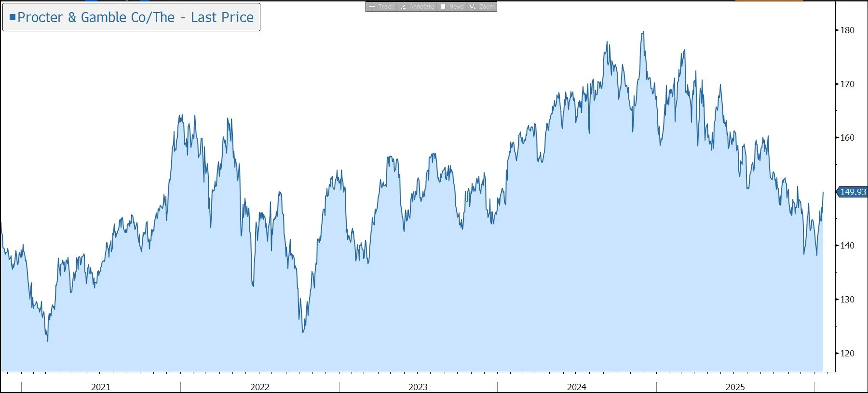Click the 'Procter & Gamble Co/The - Last Price' legend text

[136, 17]
